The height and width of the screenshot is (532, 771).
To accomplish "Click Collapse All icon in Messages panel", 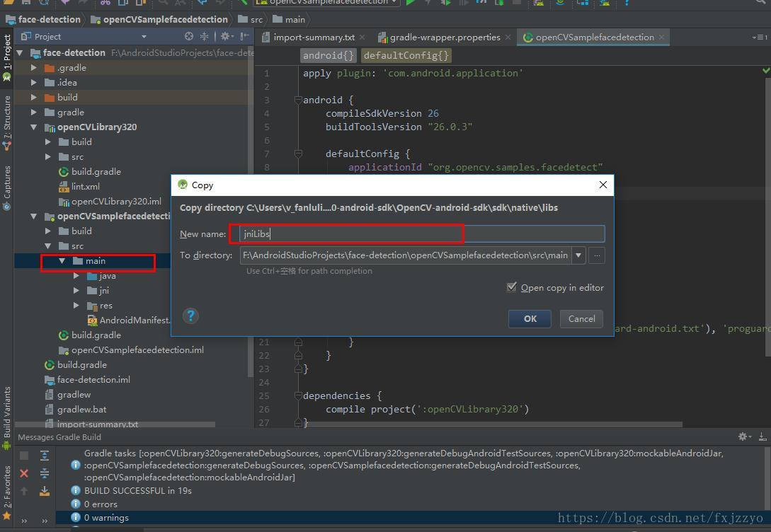I will tap(45, 473).
